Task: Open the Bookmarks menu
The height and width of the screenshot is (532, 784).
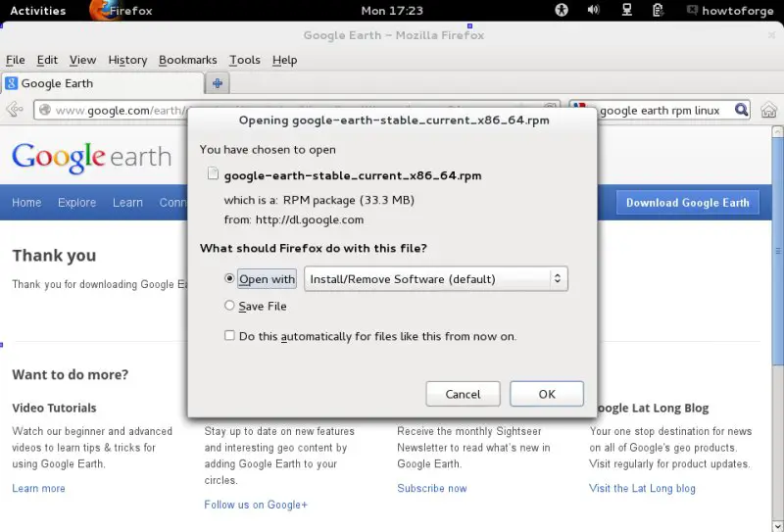Action: point(187,60)
